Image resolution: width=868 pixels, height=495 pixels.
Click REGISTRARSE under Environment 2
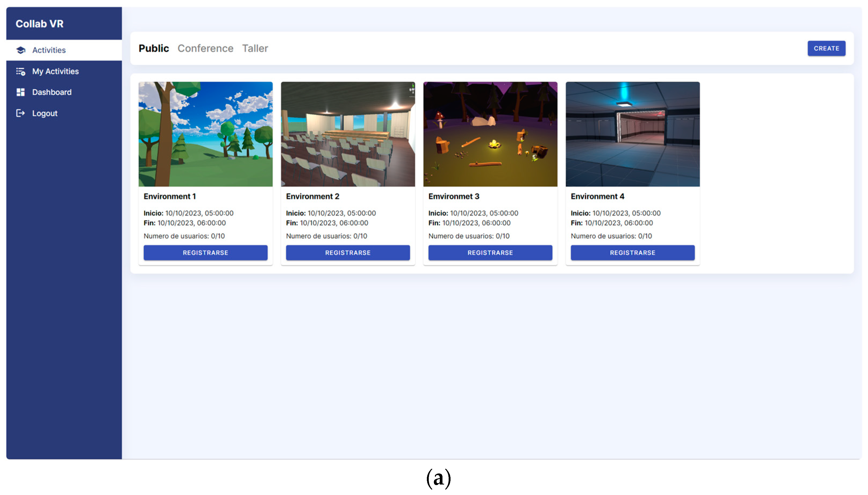point(348,252)
